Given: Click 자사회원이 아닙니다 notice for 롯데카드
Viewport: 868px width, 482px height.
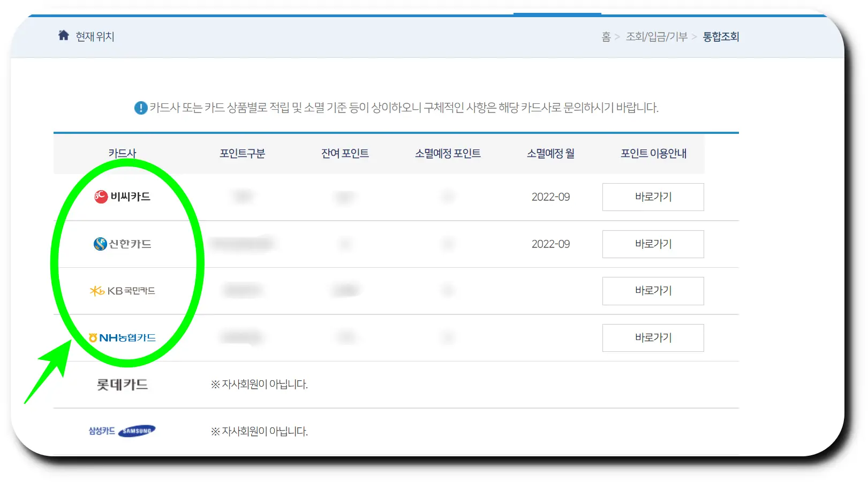Looking at the screenshot, I should (x=259, y=385).
